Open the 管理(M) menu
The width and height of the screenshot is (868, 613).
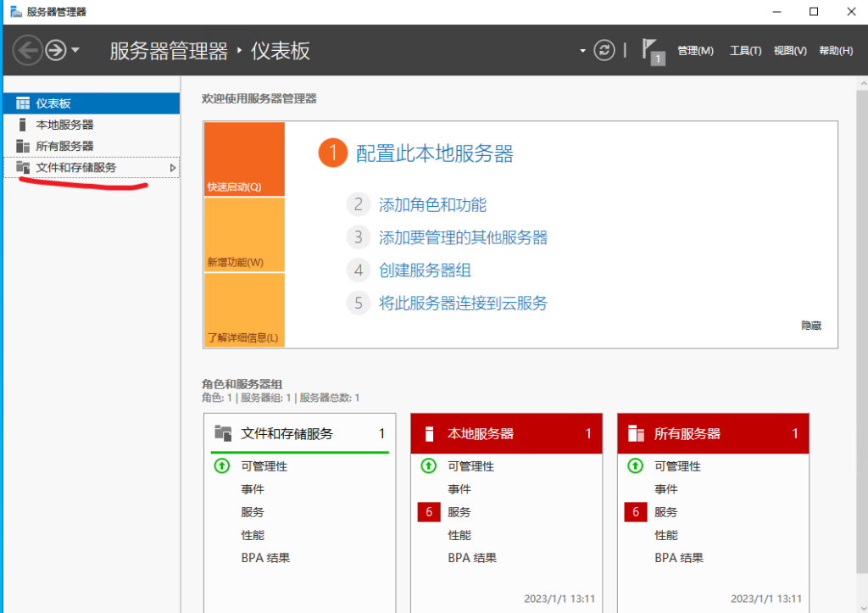[695, 51]
